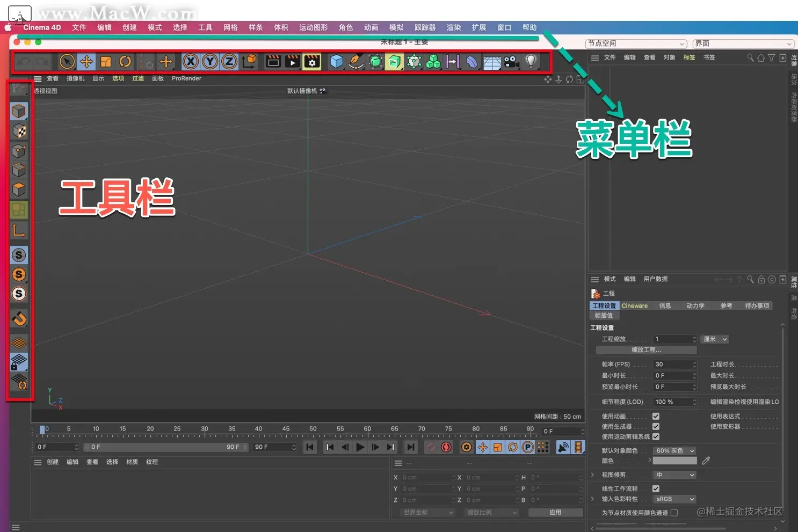This screenshot has width=798, height=532.
Task: Pick color with the eyedropper icon
Action: (706, 461)
